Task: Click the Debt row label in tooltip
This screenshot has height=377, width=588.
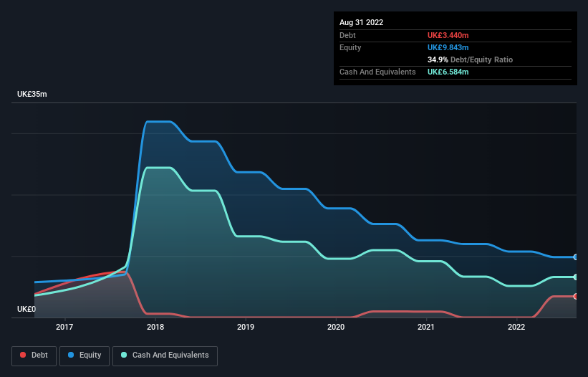Action: tap(347, 35)
